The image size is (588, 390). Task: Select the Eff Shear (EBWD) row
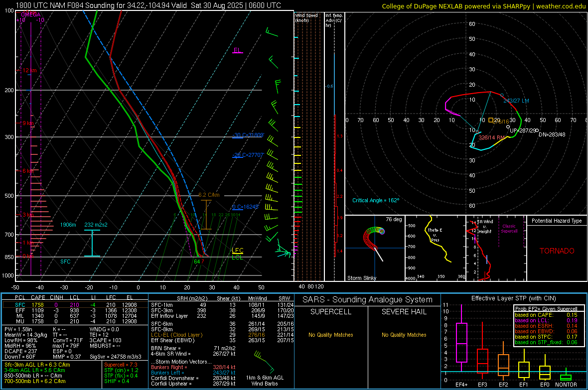[222, 340]
